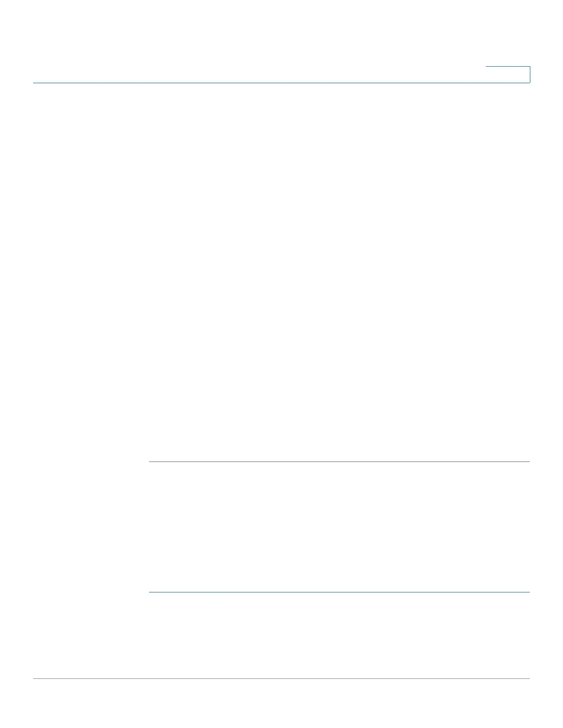Click blank area between the two dividers
The width and height of the screenshot is (563, 728).
point(339,527)
